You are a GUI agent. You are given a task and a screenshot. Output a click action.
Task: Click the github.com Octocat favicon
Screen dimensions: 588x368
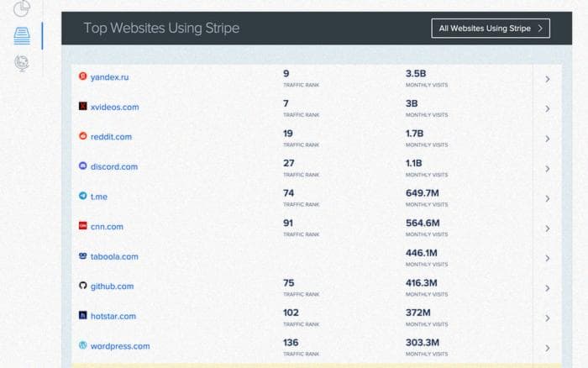[x=83, y=286]
